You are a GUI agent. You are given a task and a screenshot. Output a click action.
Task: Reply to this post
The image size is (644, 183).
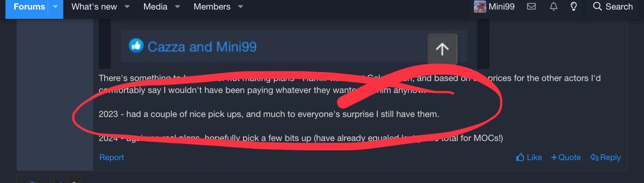pyautogui.click(x=605, y=157)
